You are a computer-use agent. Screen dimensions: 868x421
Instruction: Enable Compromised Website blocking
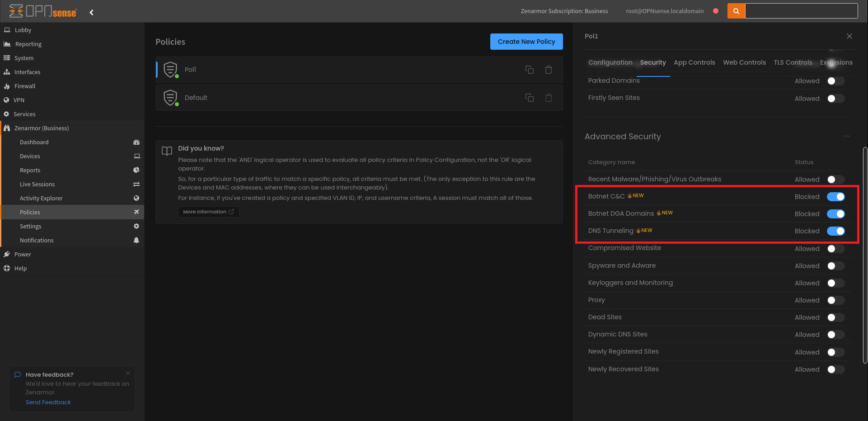click(835, 249)
